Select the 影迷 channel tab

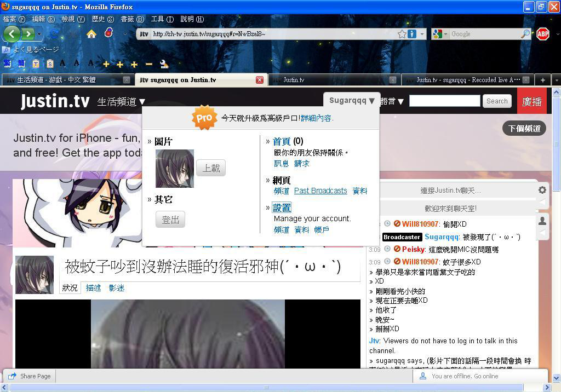coord(117,288)
